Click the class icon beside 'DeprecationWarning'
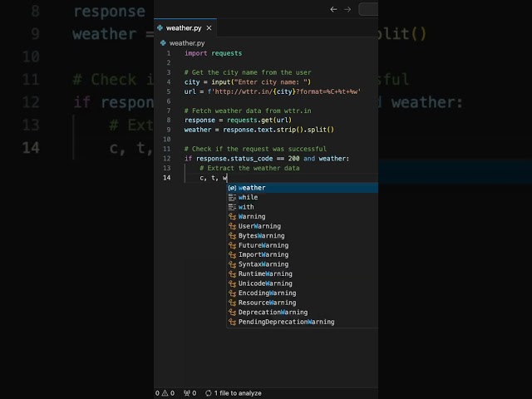 [232, 312]
